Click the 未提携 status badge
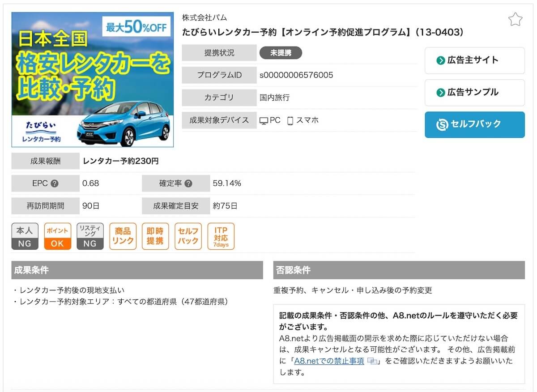The image size is (537, 392). (281, 53)
